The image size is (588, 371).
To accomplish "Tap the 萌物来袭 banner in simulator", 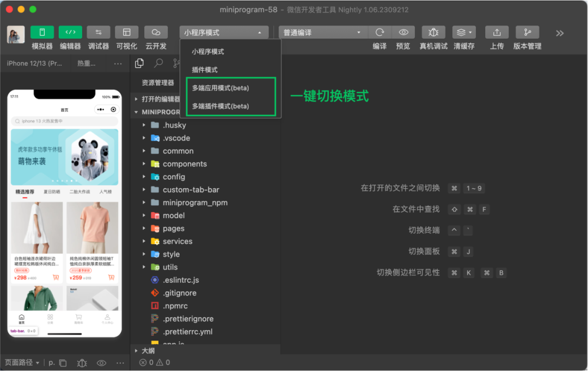I will 64,157.
